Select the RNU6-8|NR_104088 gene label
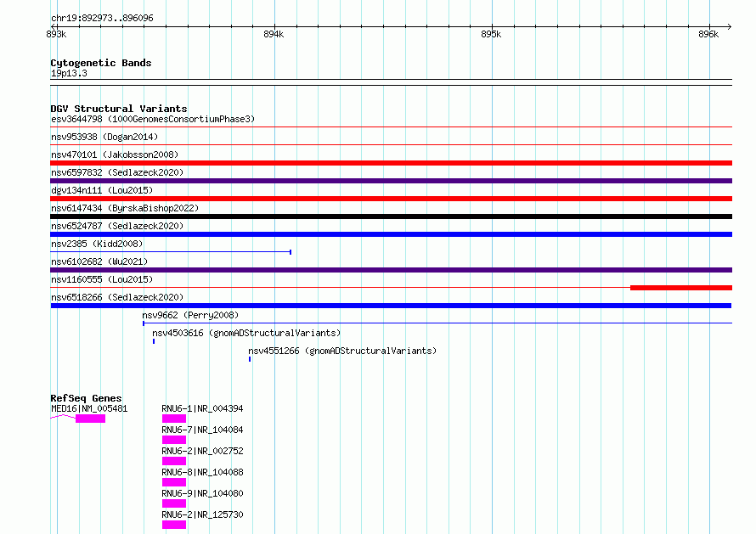756x534 pixels. (x=202, y=472)
